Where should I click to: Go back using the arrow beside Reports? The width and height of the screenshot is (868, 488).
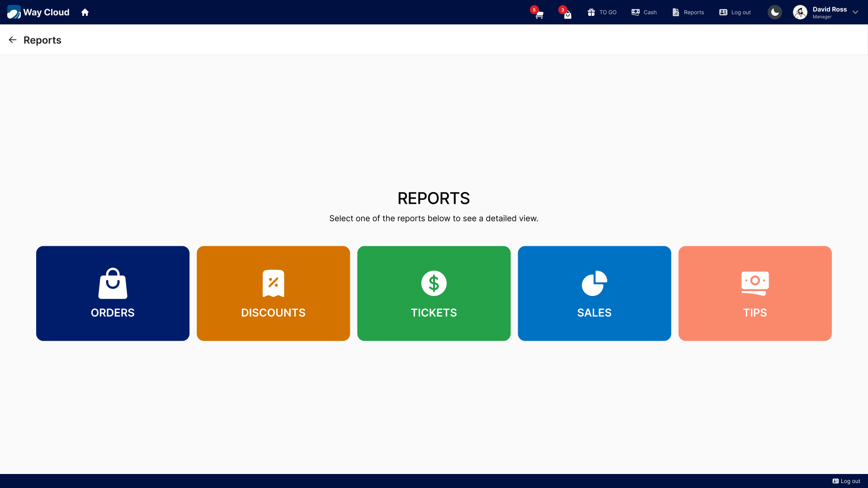click(13, 40)
